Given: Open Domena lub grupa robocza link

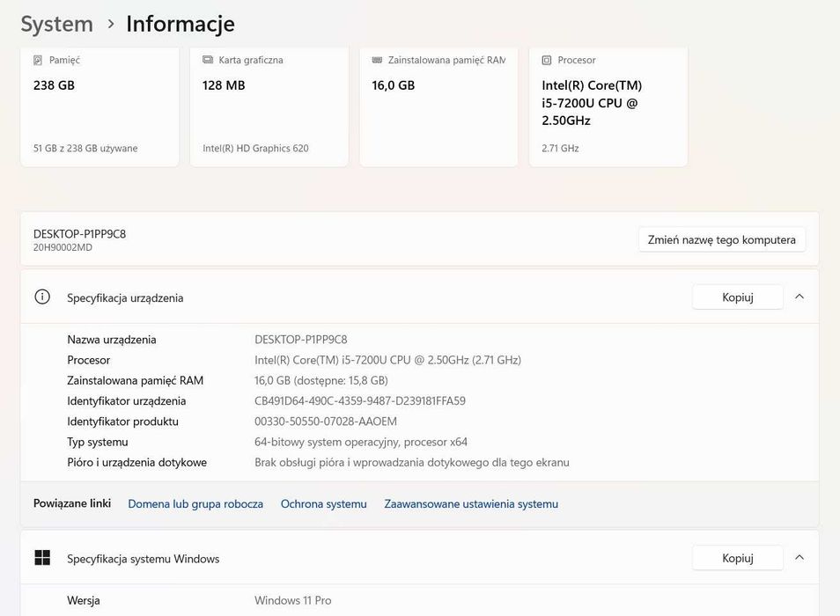Looking at the screenshot, I should tap(195, 504).
